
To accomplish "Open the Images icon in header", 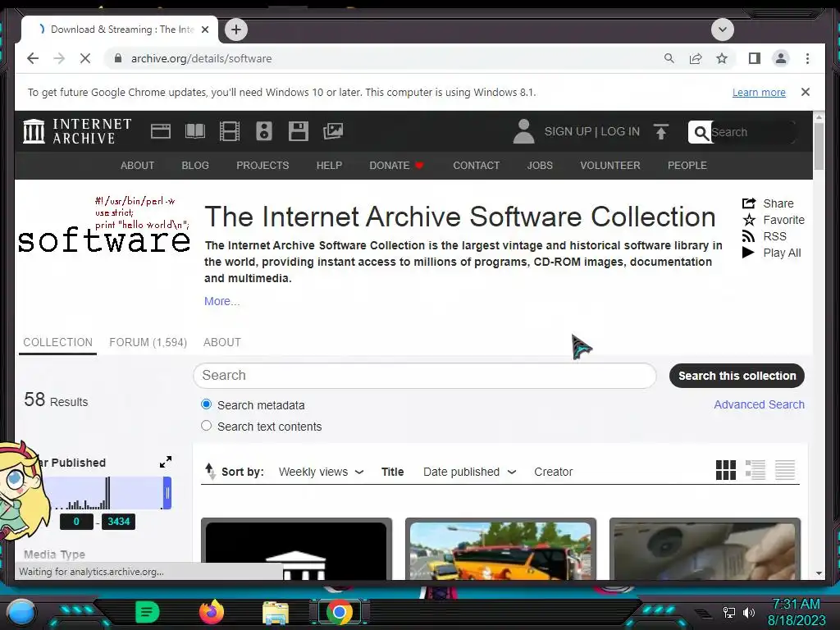I will (333, 131).
